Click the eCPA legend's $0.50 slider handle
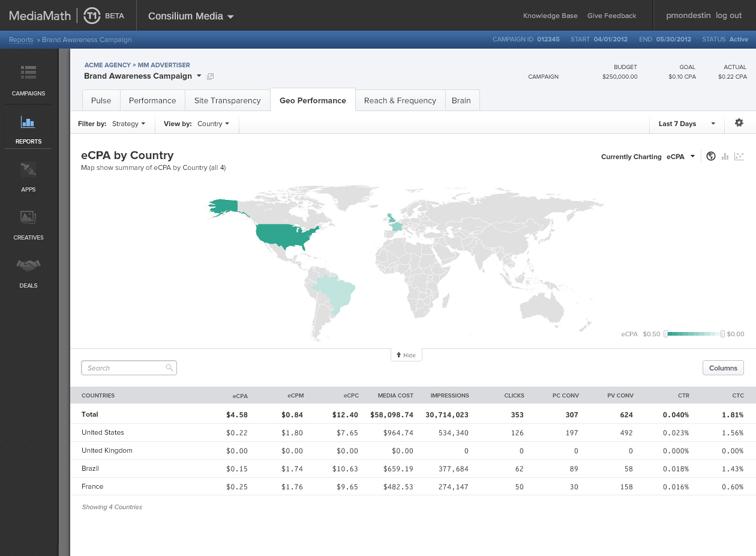The image size is (756, 556). [666, 334]
